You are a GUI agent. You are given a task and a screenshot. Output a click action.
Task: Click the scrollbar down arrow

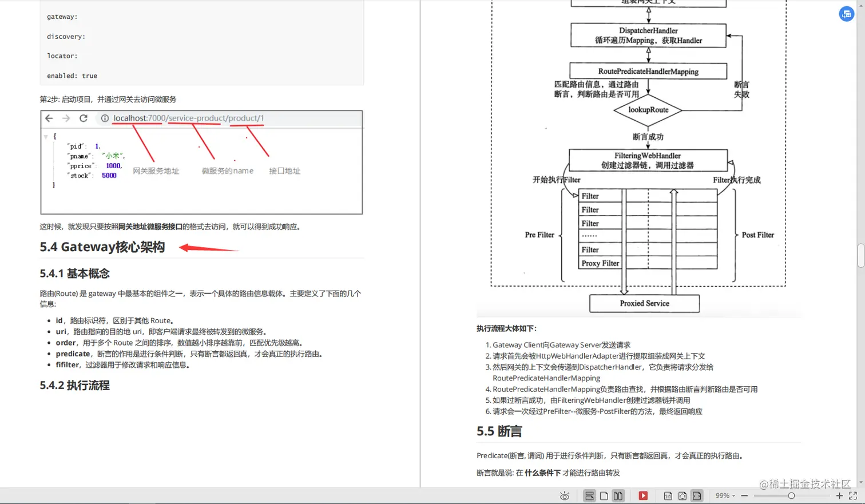pos(860,483)
